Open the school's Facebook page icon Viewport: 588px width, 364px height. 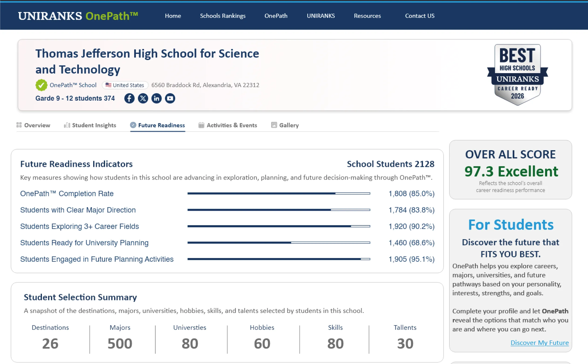pyautogui.click(x=129, y=98)
